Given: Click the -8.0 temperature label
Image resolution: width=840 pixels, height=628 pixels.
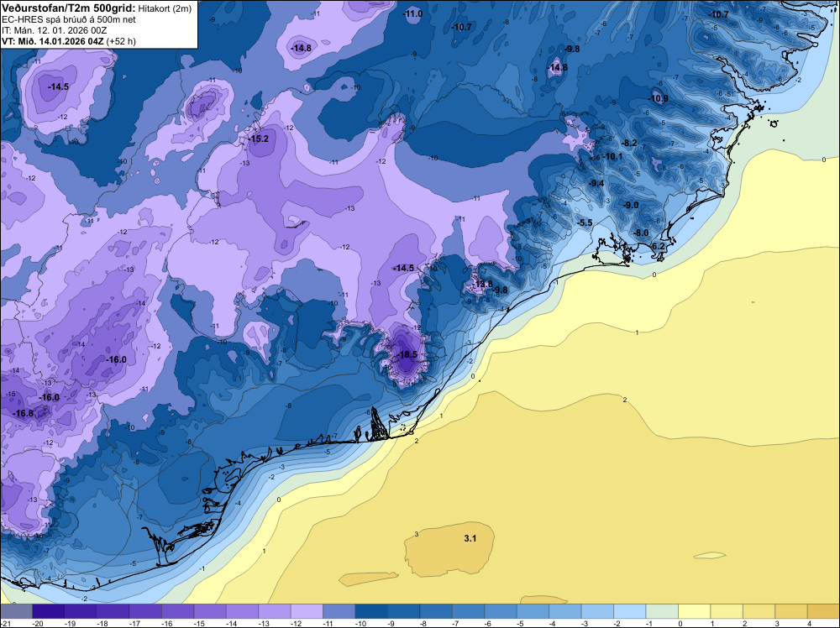Looking at the screenshot, I should 641,233.
